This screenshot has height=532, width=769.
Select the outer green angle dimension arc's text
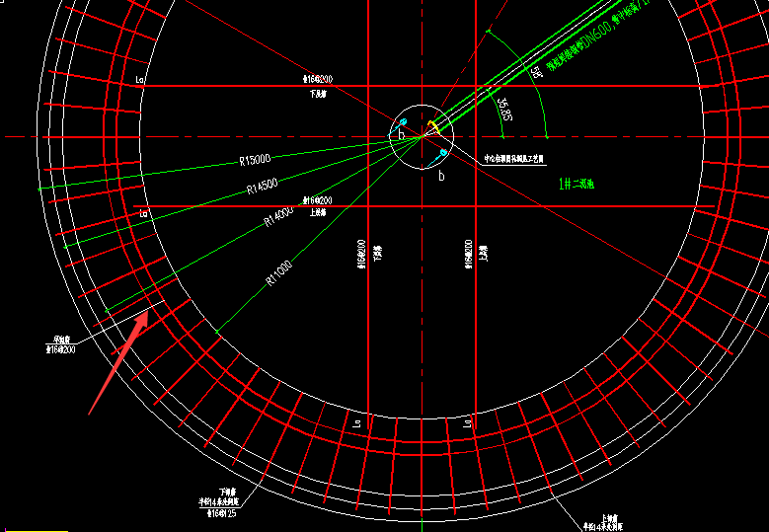537,72
